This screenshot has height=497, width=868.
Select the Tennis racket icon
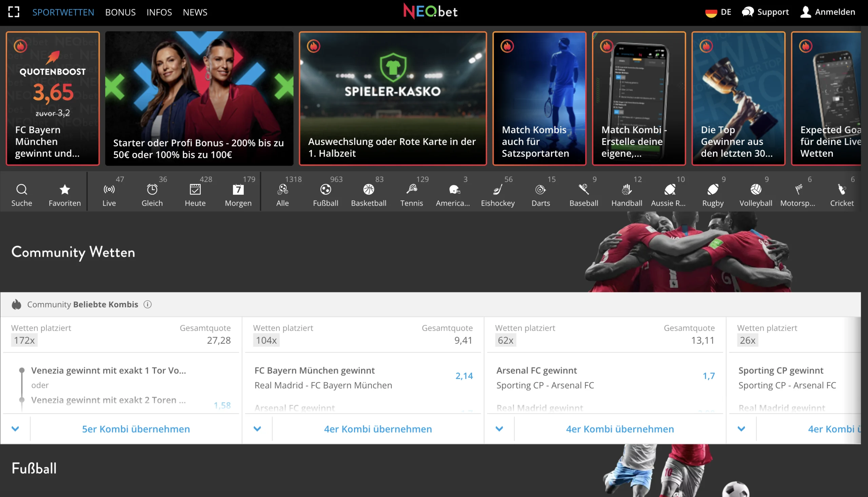412,189
